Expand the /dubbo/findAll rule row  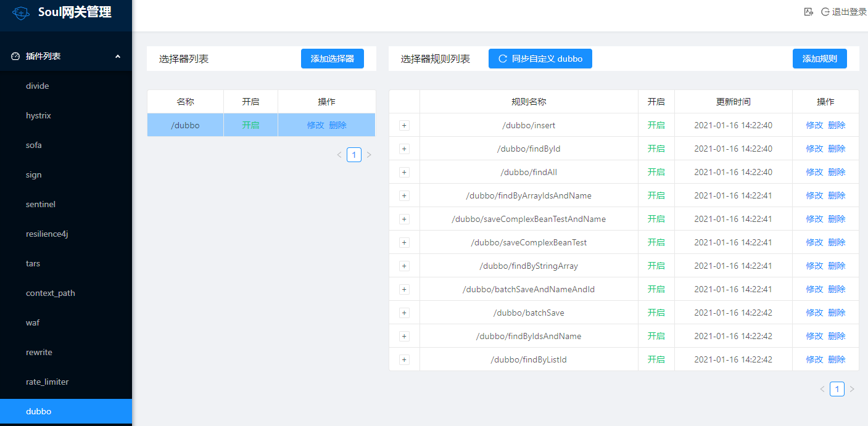click(404, 172)
